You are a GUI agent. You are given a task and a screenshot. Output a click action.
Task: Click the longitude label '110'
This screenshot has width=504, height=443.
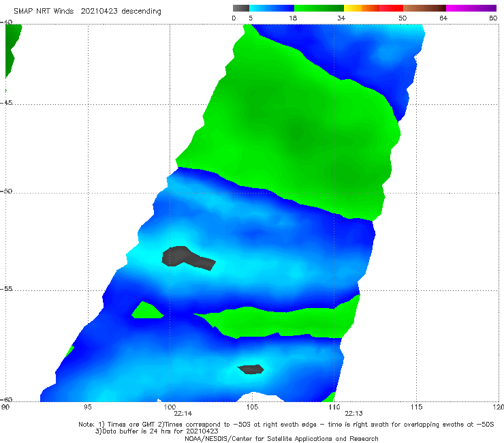[x=334, y=408]
